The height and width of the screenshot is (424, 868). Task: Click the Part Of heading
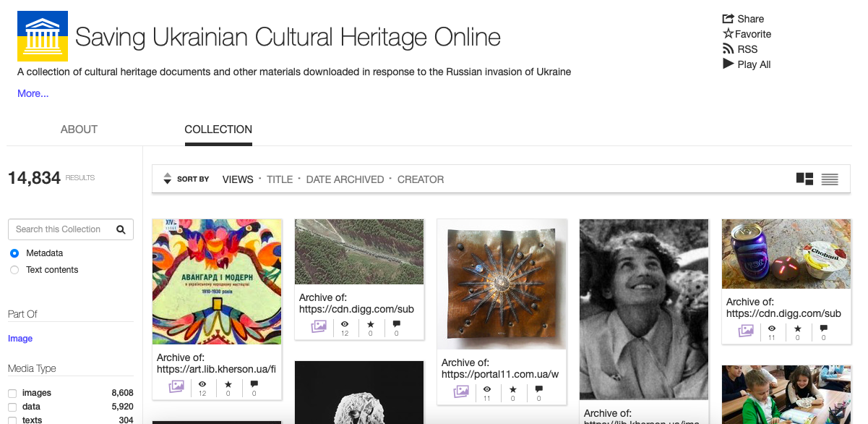pyautogui.click(x=22, y=314)
